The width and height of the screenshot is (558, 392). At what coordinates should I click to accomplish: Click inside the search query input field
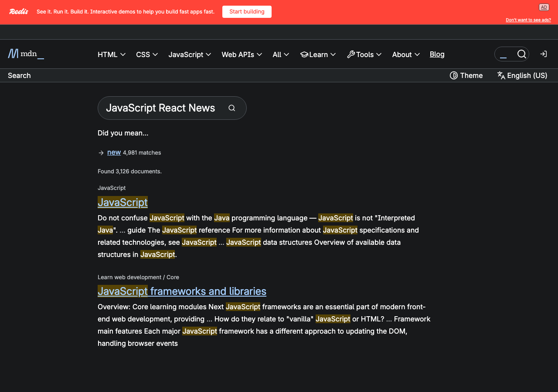click(161, 108)
